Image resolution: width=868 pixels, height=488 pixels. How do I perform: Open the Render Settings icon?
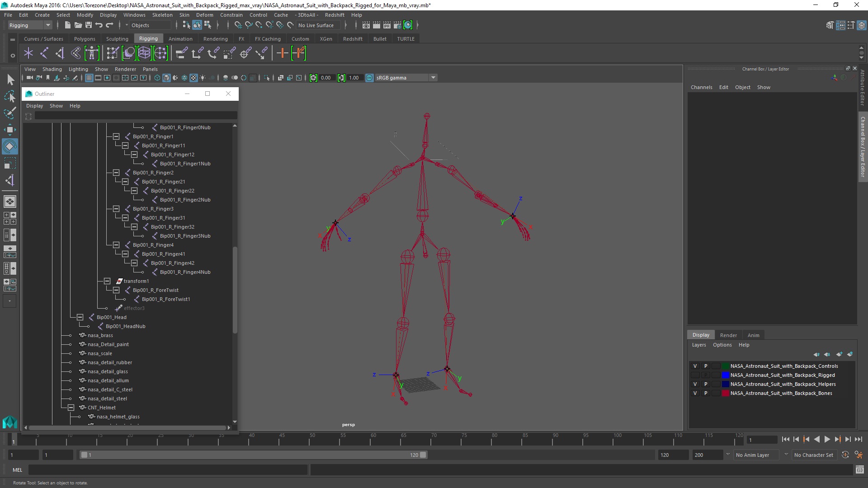click(397, 25)
